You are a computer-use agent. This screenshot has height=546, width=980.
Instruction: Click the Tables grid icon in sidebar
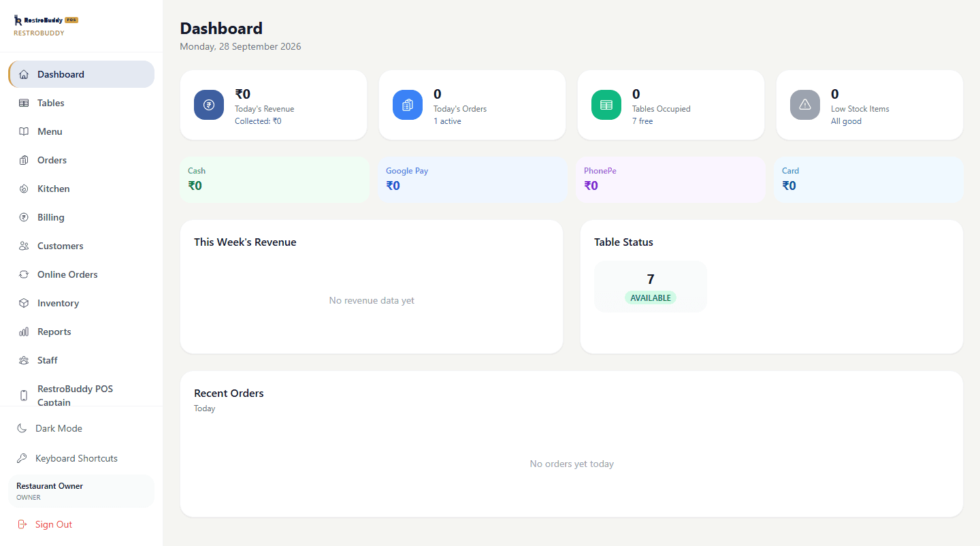[x=24, y=103]
